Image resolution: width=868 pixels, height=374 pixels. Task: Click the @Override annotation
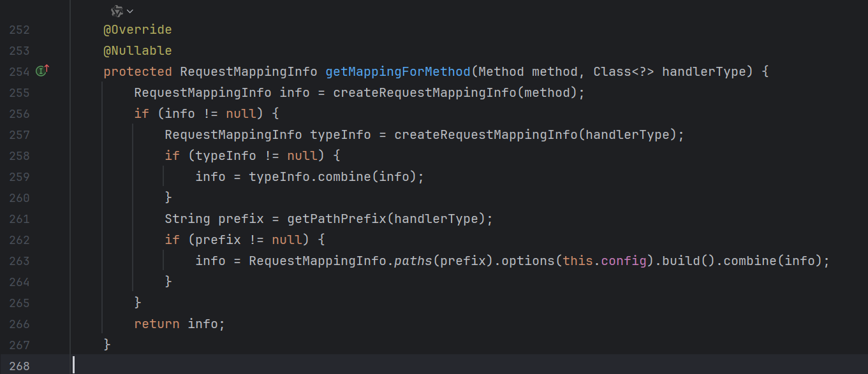(138, 30)
